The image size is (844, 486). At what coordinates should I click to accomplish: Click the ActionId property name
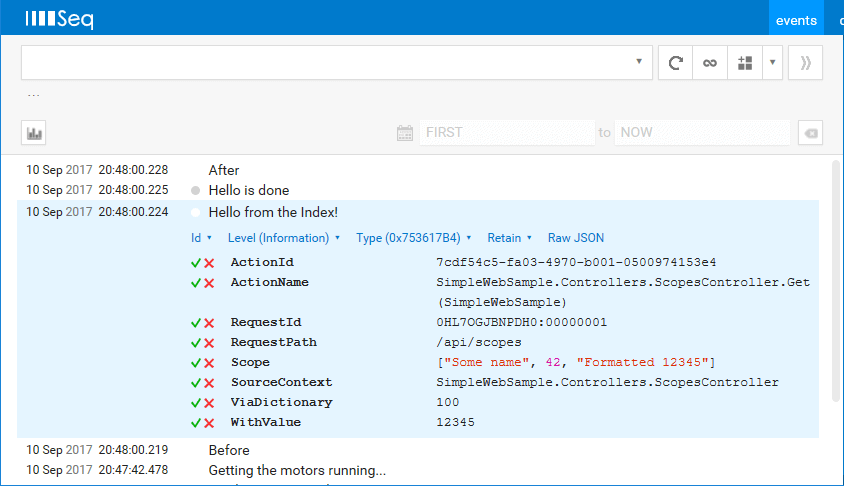click(262, 262)
